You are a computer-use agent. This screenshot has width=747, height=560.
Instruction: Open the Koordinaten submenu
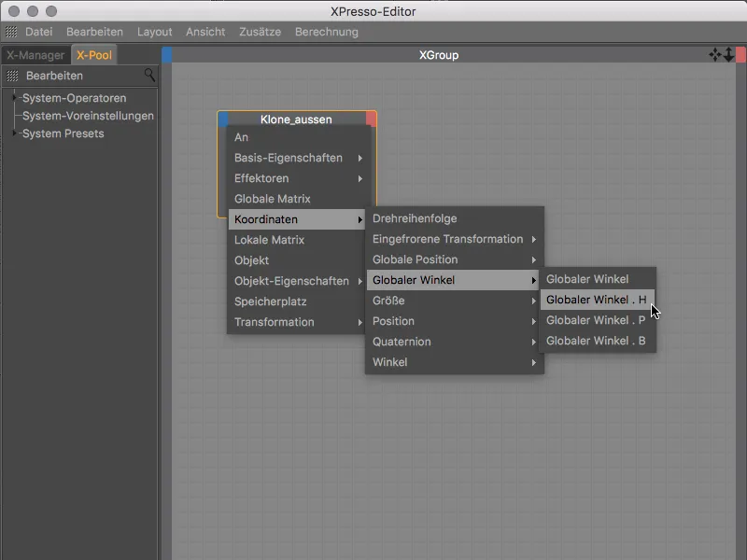tap(296, 219)
